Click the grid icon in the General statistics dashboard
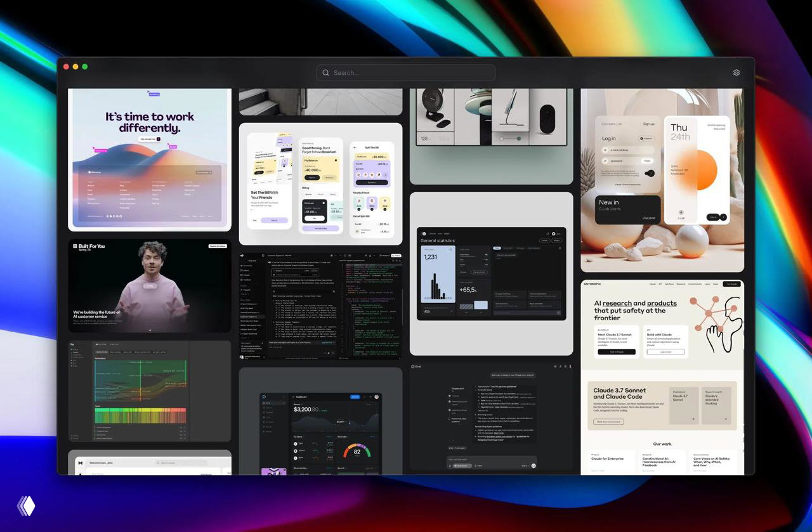The height and width of the screenshot is (532, 812). coord(560,248)
